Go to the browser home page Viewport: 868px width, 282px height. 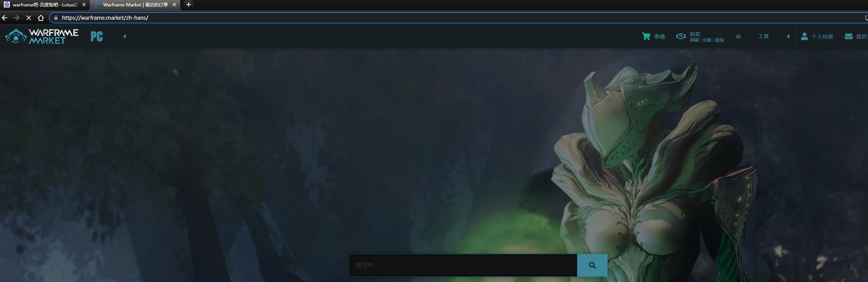coord(41,18)
